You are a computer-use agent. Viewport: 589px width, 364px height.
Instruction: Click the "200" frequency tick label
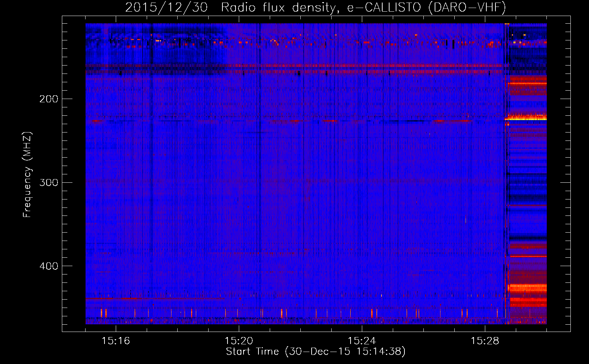(49, 99)
